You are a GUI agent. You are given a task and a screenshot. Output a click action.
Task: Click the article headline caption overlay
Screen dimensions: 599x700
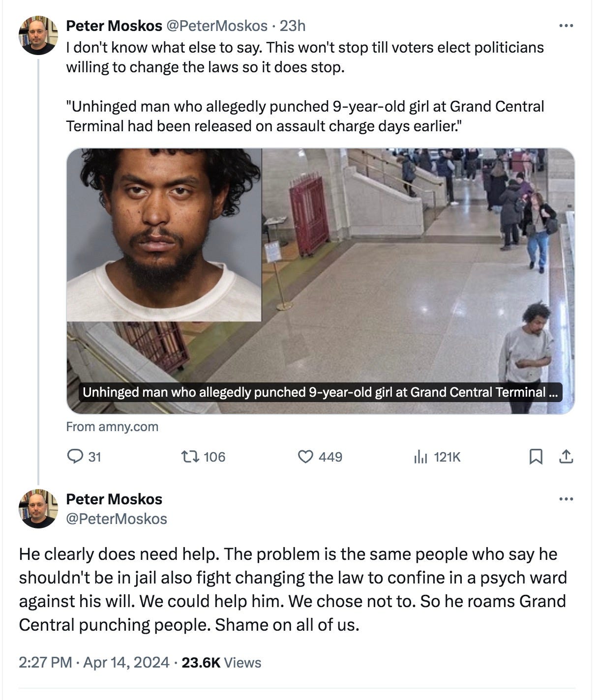[320, 392]
